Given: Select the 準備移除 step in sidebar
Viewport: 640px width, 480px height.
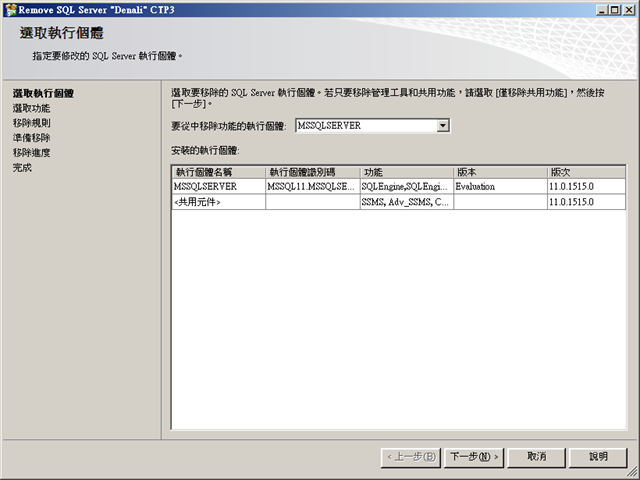Looking at the screenshot, I should 31,138.
